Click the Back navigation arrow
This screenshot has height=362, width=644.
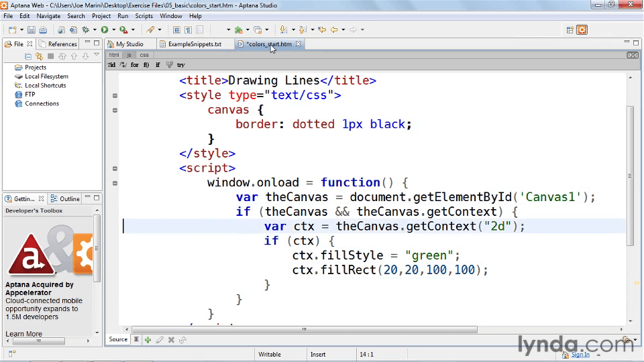pyautogui.click(x=334, y=29)
